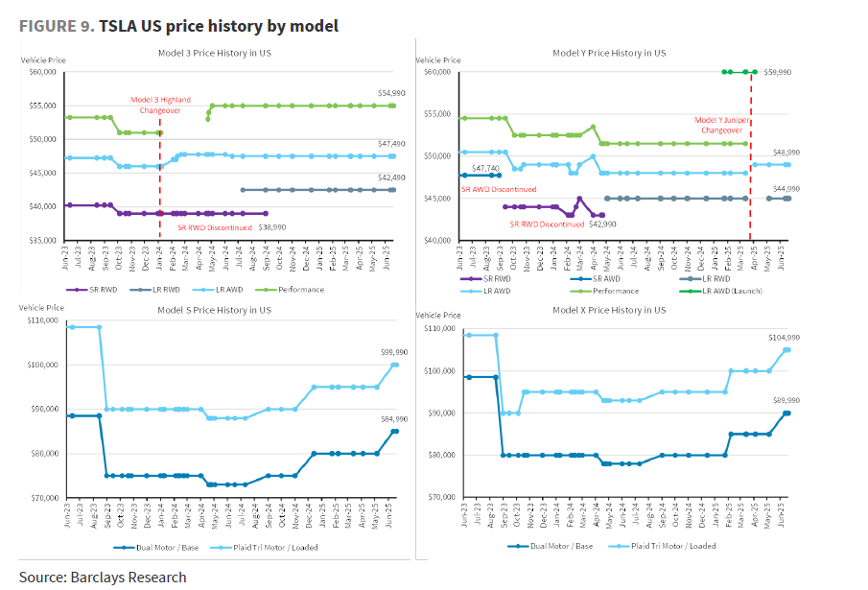This screenshot has width=868, height=590.
Task: Click the $54,990 Performance data label in Model 3 chart
Action: pos(391,93)
